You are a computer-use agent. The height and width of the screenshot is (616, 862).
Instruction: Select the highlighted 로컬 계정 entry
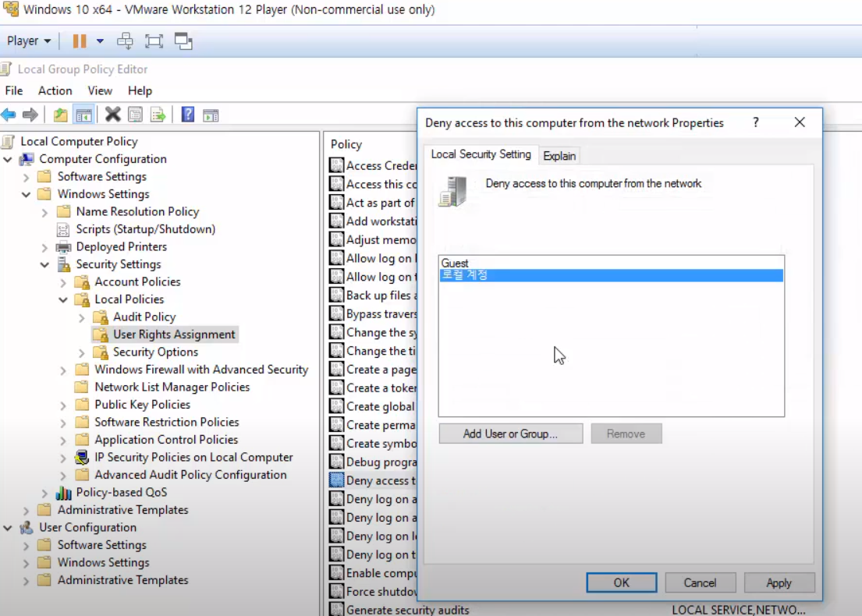click(x=612, y=274)
